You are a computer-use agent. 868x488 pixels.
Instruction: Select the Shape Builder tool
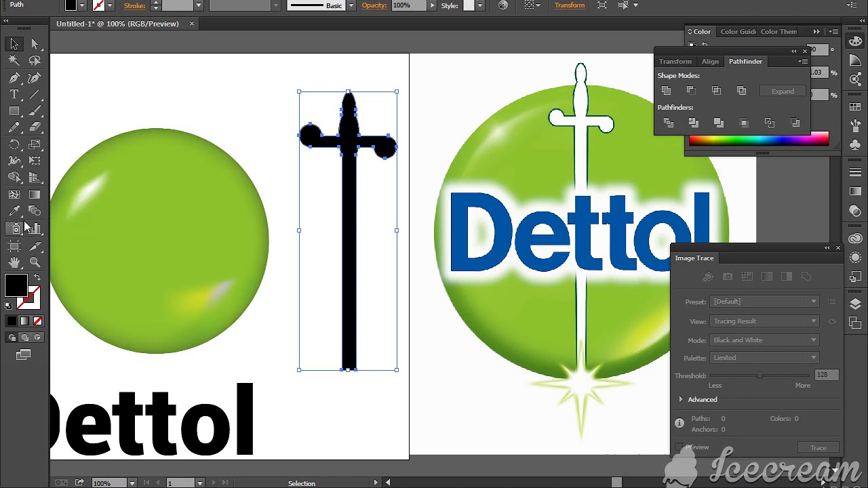14,178
